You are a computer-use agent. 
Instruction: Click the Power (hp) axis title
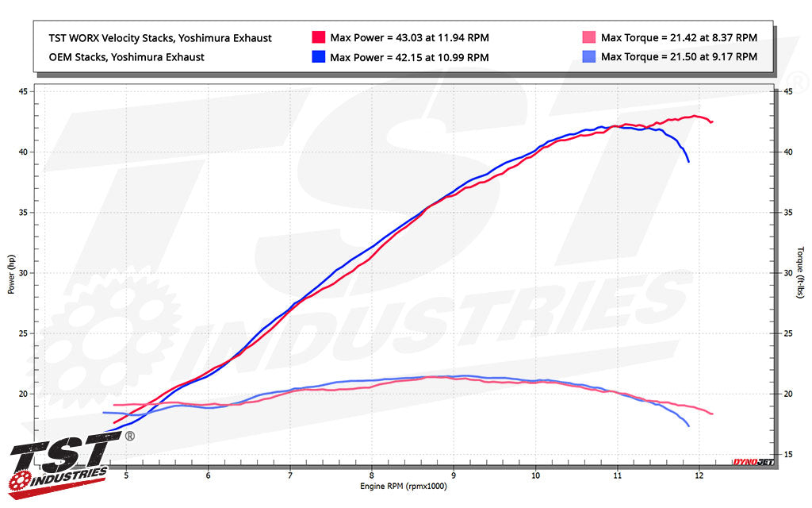coord(12,274)
